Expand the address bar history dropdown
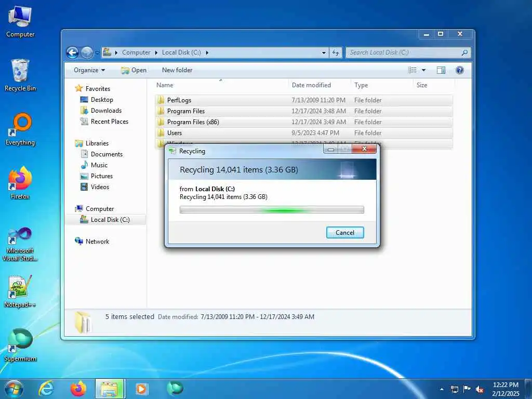 point(324,52)
